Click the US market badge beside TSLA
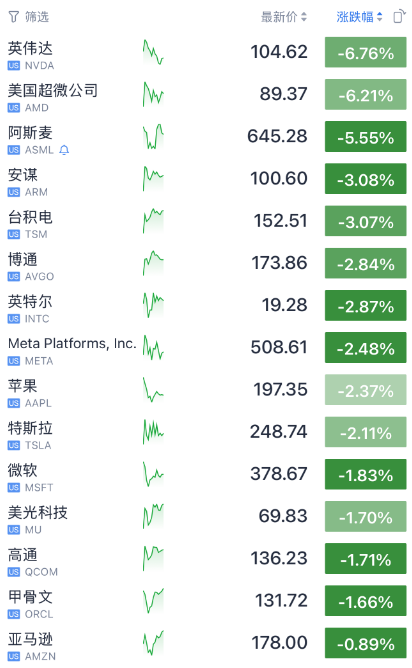This screenshot has height=668, width=412. (x=14, y=445)
